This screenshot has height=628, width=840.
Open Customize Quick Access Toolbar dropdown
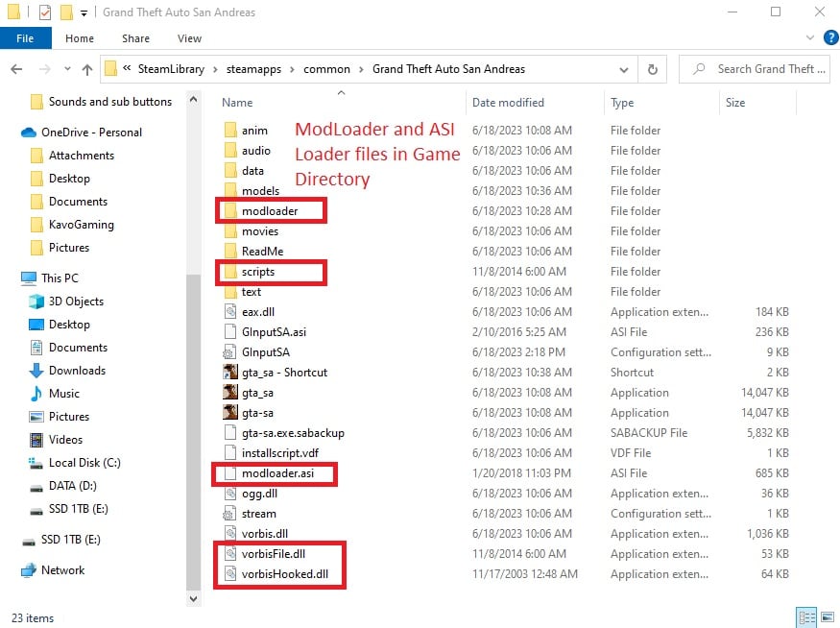coord(84,12)
